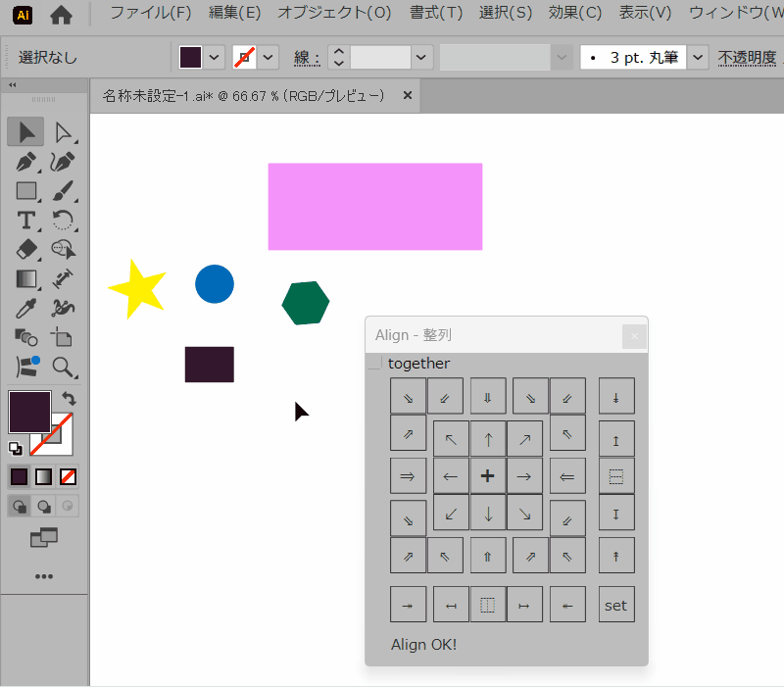Select the Direct Selection tool
This screenshot has height=687, width=784.
point(64,132)
